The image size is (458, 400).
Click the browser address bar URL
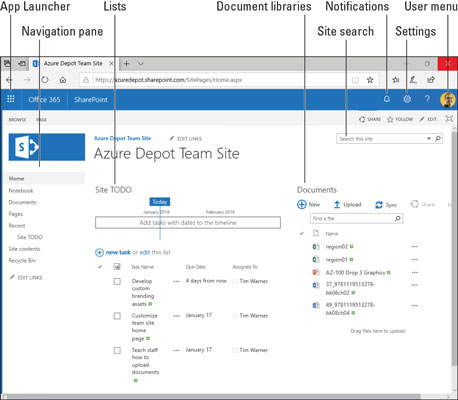[168, 80]
